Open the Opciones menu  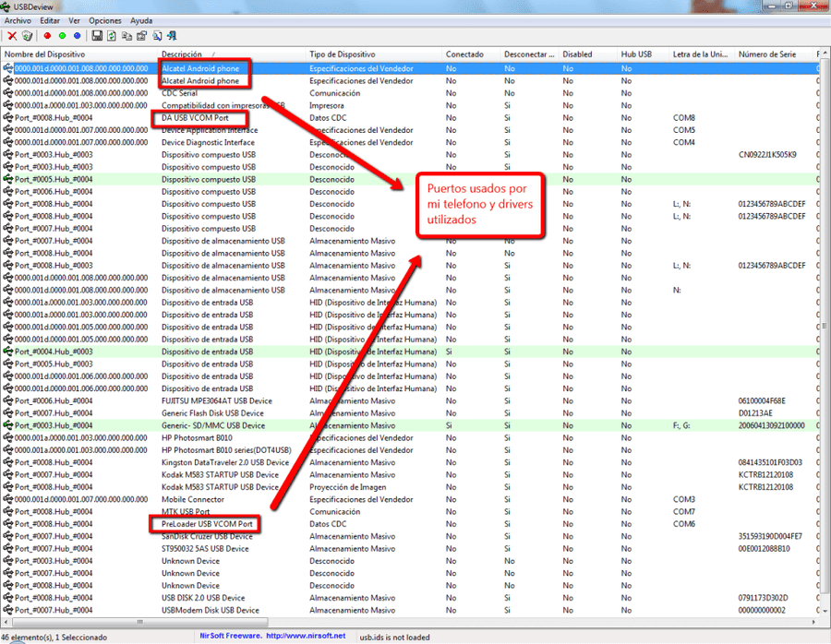(105, 20)
